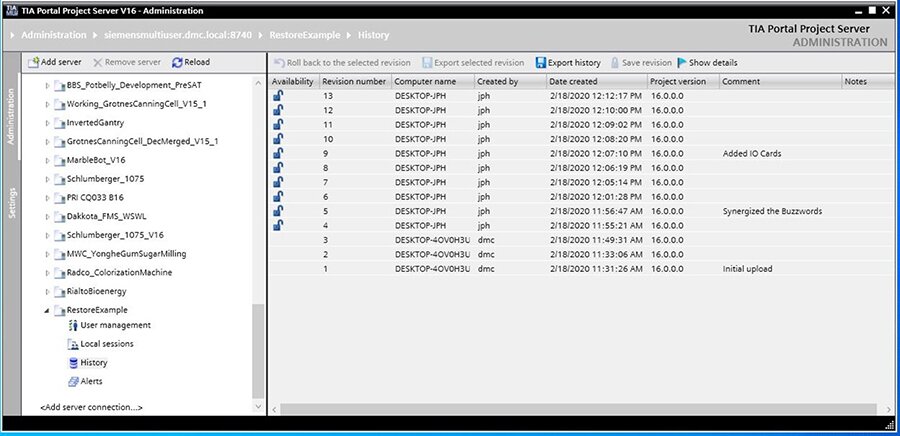Click Add server connection link
Viewport: 900px width, 436px height.
[x=91, y=407]
